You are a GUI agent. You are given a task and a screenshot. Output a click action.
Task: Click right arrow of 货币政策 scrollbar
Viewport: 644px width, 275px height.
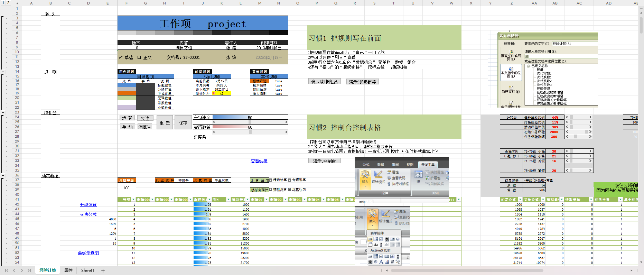pos(286,132)
